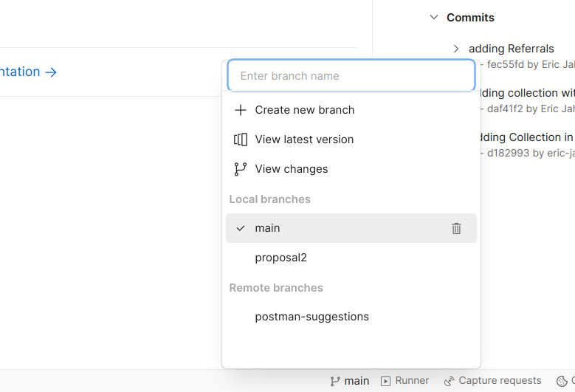This screenshot has width=575, height=392.
Task: Click the View latest version icon
Action: point(240,140)
